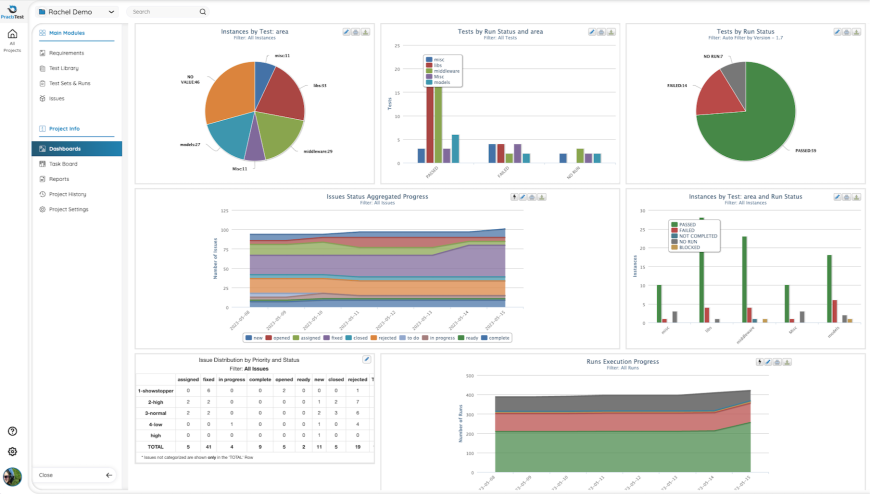Download the Tests by Run Status pie chart
Screen dimensions: 870x494
(x=856, y=32)
